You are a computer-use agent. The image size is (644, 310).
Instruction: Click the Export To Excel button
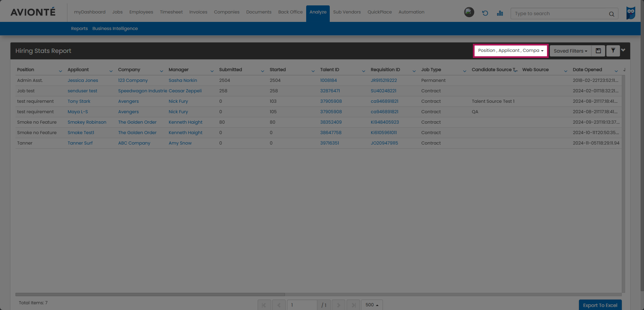[x=600, y=305]
